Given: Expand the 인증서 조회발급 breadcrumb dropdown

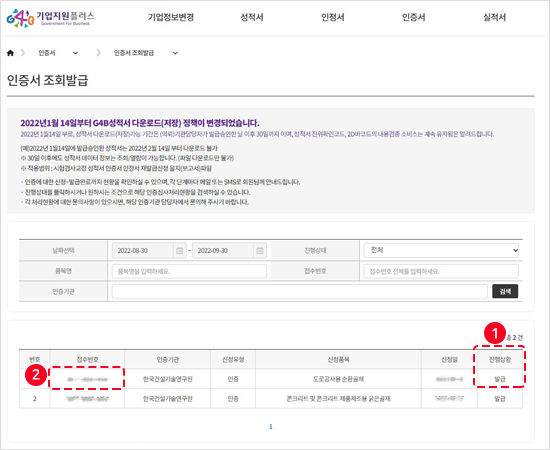Looking at the screenshot, I should (x=175, y=53).
